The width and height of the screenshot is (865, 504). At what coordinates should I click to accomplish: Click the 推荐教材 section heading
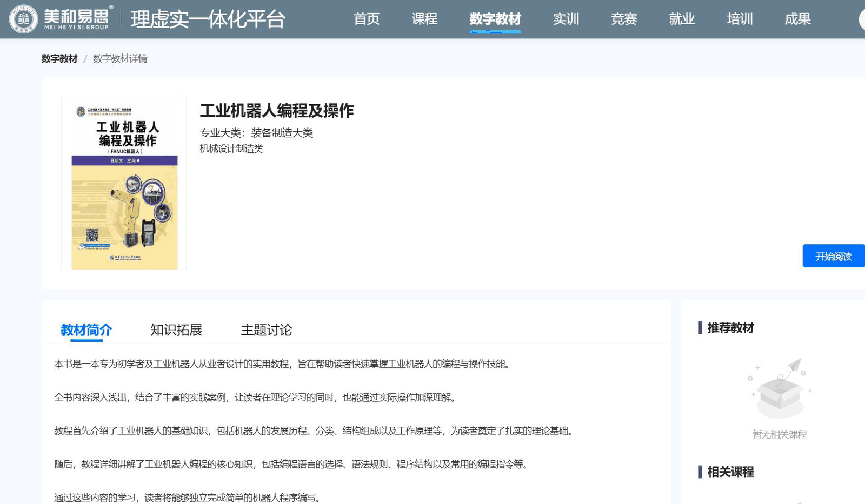click(730, 328)
